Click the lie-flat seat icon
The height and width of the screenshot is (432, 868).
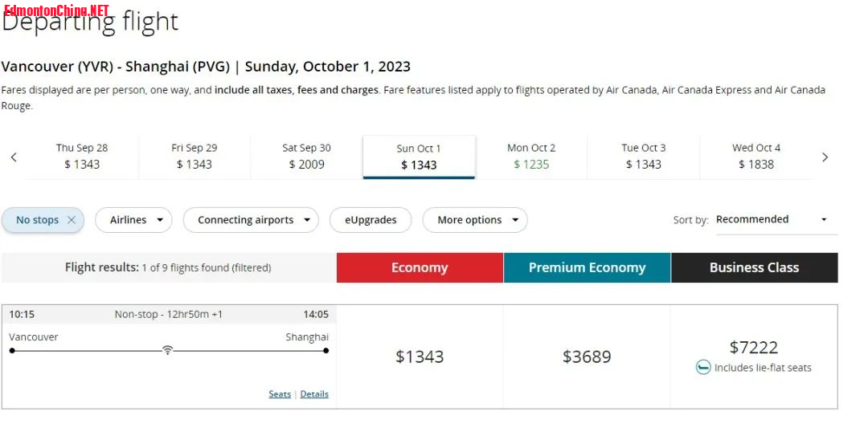(703, 367)
